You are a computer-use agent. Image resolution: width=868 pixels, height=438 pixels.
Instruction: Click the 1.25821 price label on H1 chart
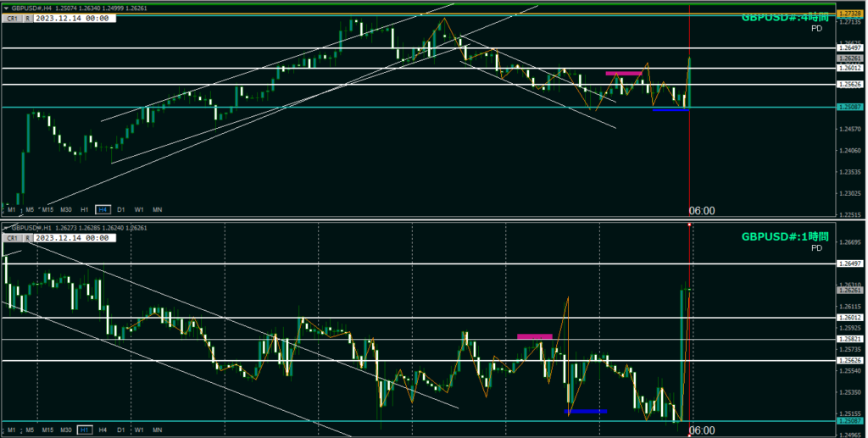point(849,340)
